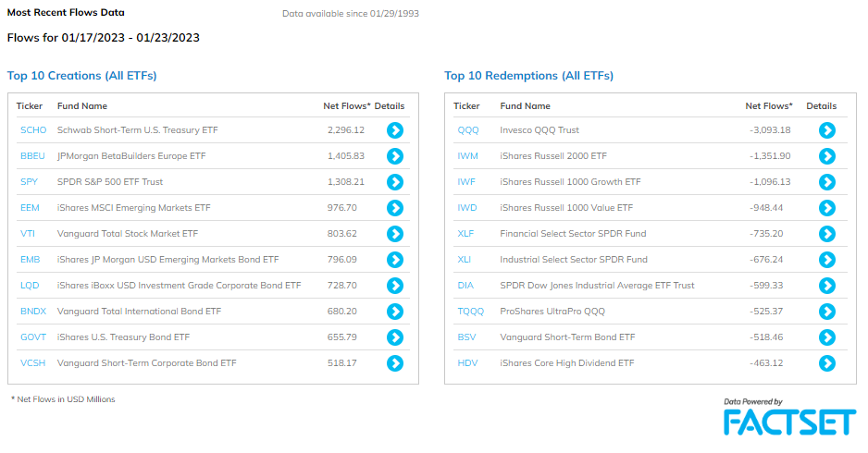The width and height of the screenshot is (868, 453).
Task: Open details arrow for BSV row
Action: click(827, 337)
